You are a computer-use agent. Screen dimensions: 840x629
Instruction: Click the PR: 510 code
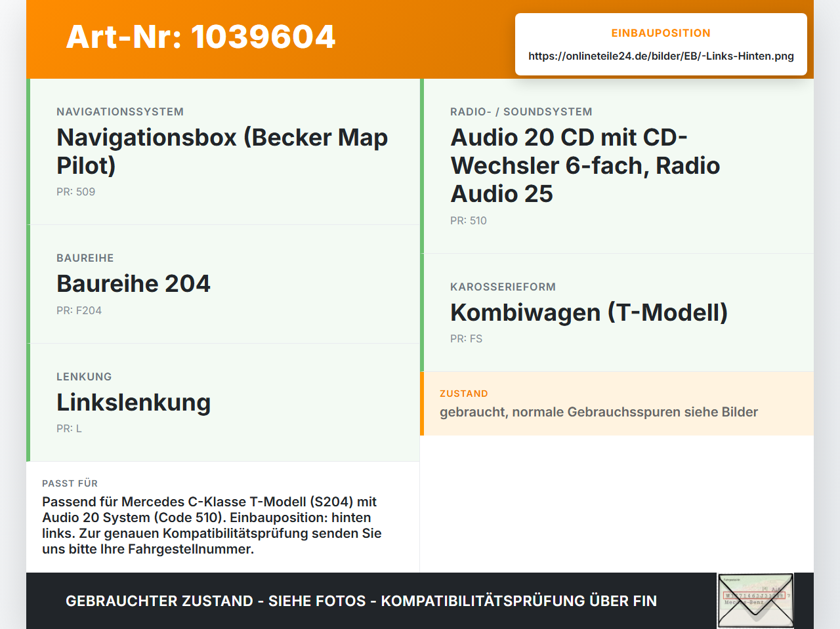click(x=469, y=220)
